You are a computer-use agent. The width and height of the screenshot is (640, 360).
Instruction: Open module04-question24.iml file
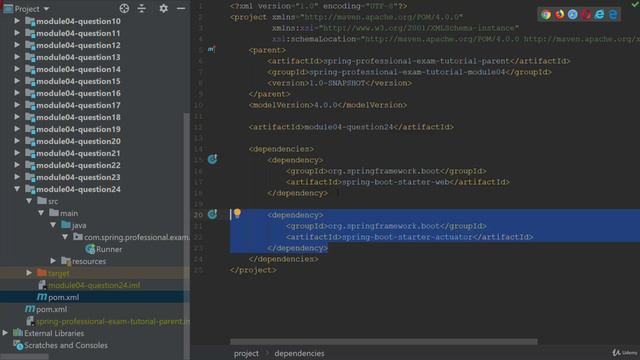94,285
